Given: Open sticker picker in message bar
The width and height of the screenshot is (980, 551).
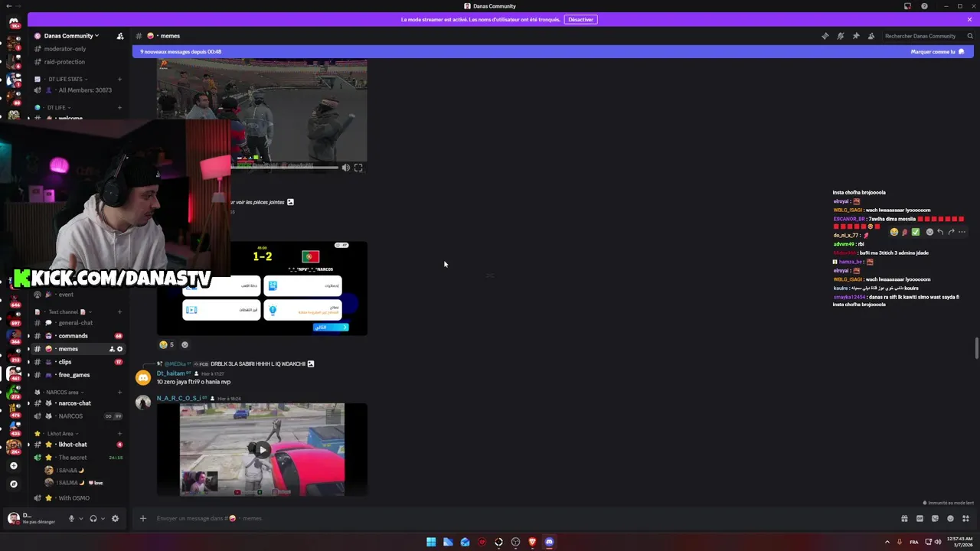Looking at the screenshot, I should click(935, 518).
